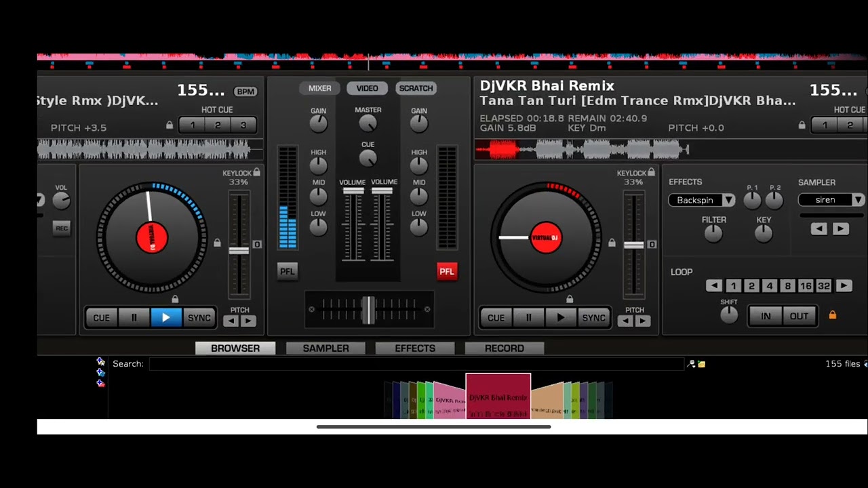This screenshot has height=488, width=868.
Task: Click sampler play arrow button
Action: pos(840,229)
